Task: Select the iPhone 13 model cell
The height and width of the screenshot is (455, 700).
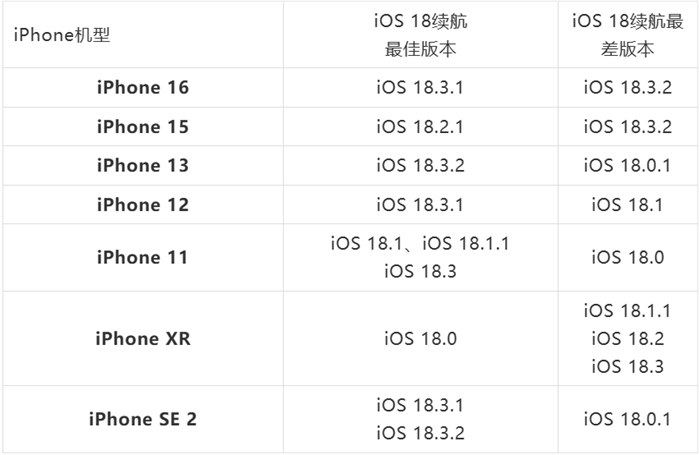Action: pyautogui.click(x=143, y=165)
